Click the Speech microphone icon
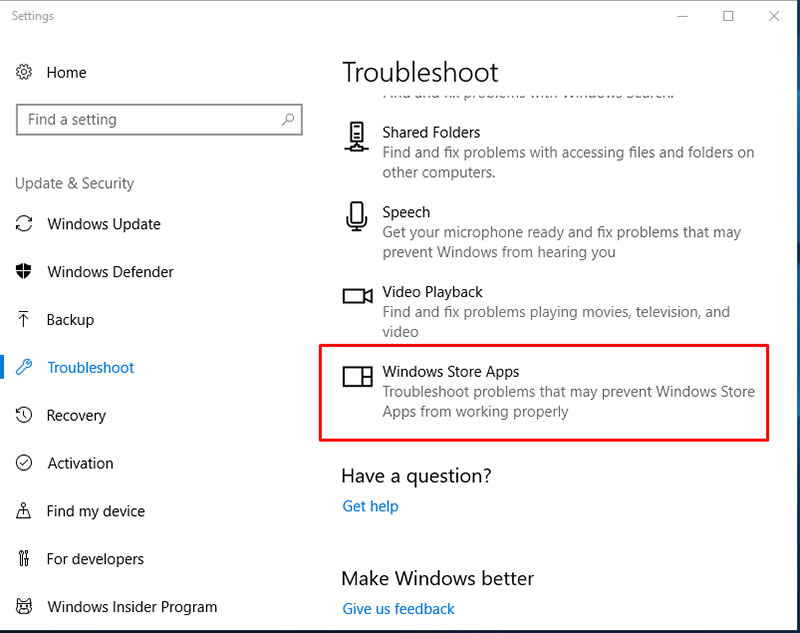Screen dimensions: 800x633 [356, 216]
